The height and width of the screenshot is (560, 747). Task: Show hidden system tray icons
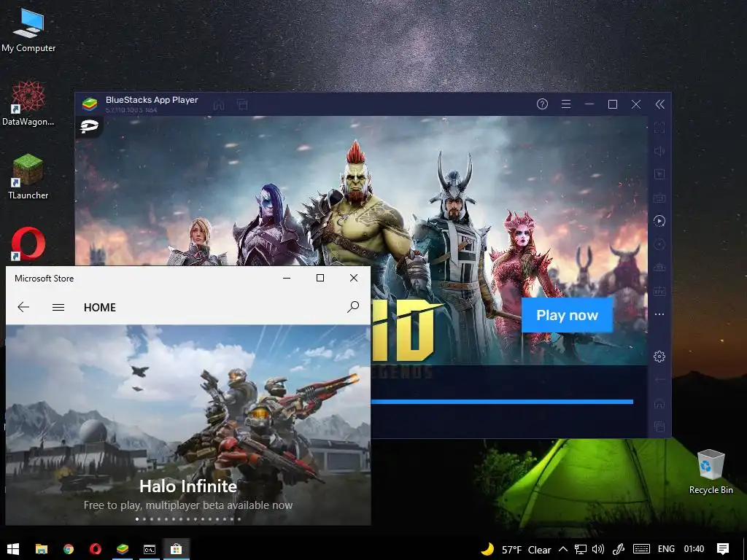(x=562, y=549)
